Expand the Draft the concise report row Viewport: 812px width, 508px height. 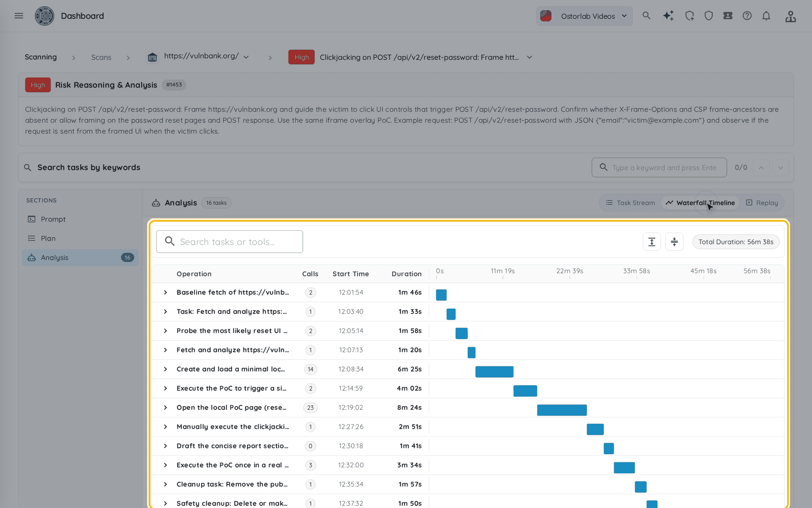165,446
